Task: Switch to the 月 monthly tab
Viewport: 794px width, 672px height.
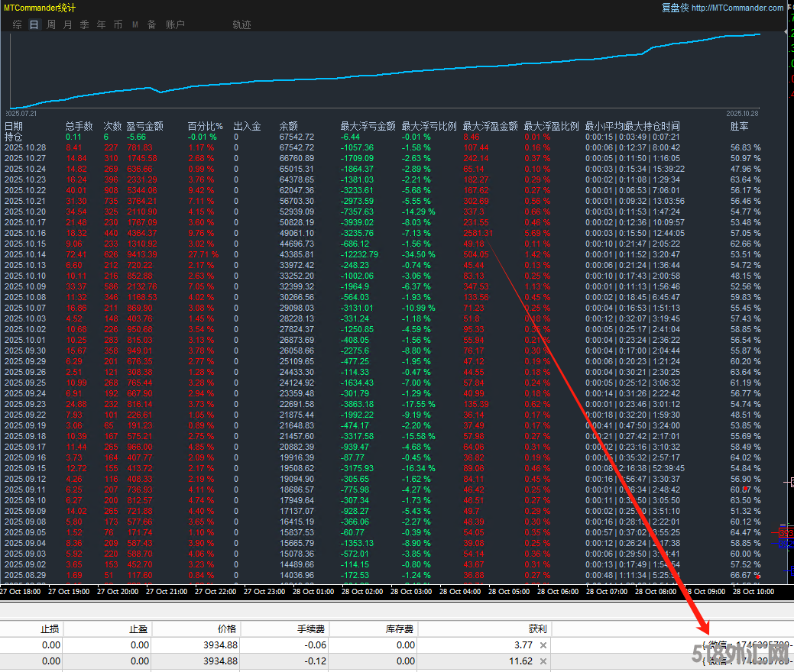Action: click(x=67, y=24)
